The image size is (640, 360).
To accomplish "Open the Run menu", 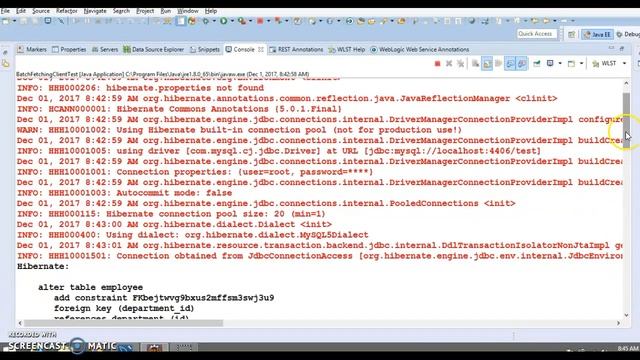I will coord(166,11).
